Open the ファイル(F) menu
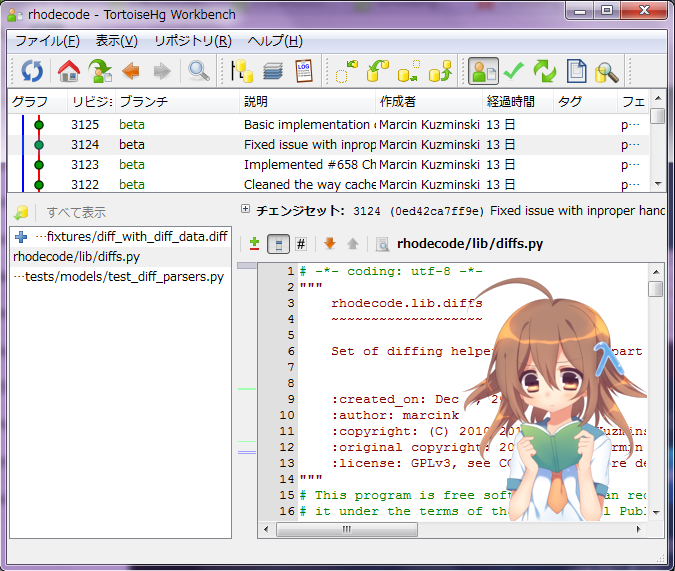 pyautogui.click(x=47, y=41)
